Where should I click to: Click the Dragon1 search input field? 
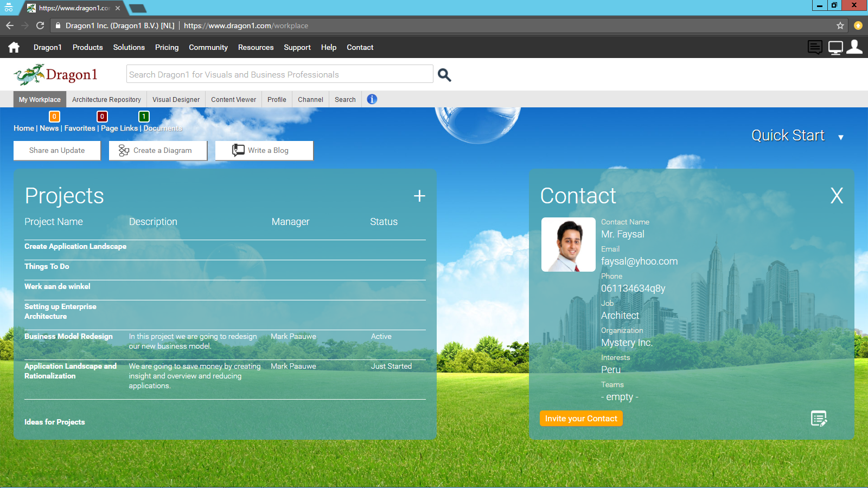pyautogui.click(x=279, y=74)
